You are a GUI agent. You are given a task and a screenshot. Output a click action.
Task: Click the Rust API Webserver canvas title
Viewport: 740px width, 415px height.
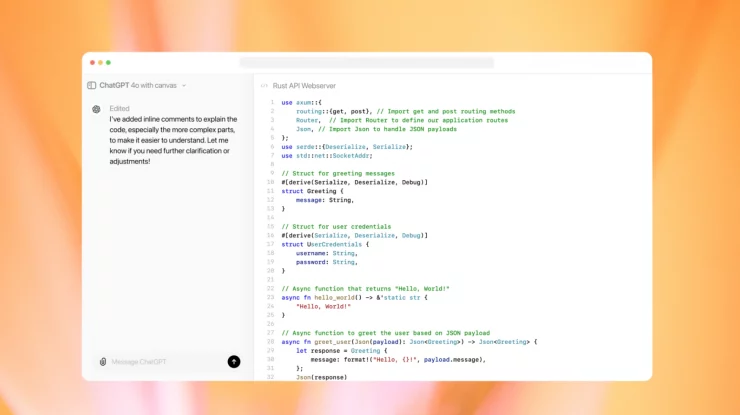pyautogui.click(x=304, y=86)
